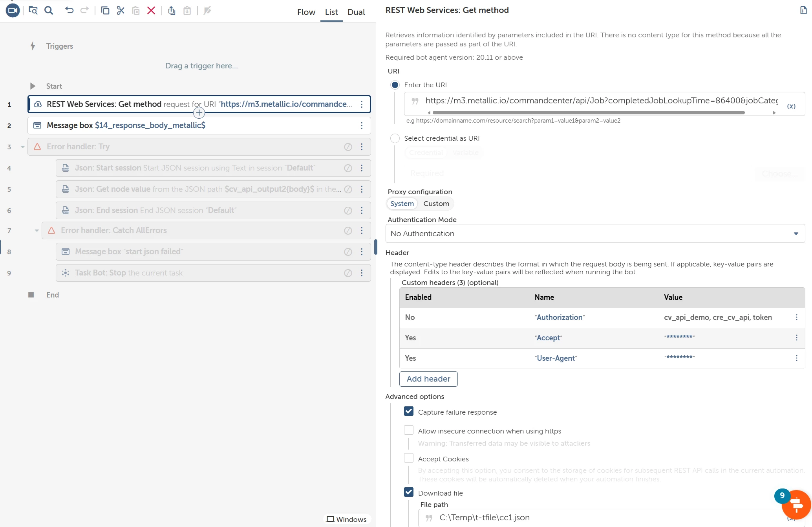Open the three-dot menu on Message box row 2
Screen dimensions: 812x527
point(362,125)
